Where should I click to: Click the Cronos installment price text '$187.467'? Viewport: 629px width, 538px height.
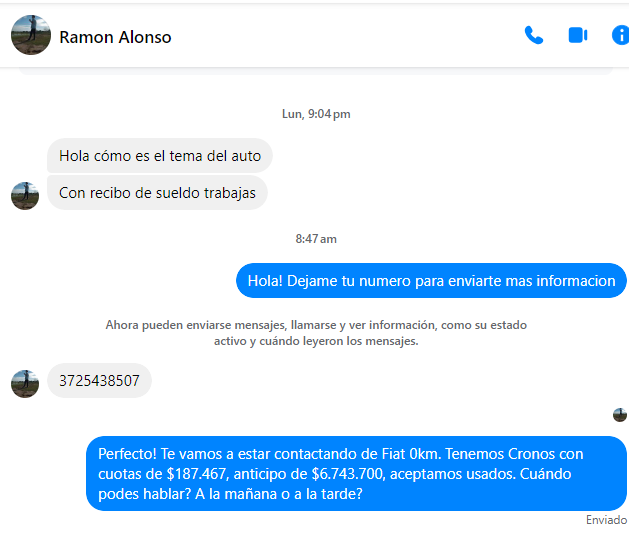tap(197, 474)
